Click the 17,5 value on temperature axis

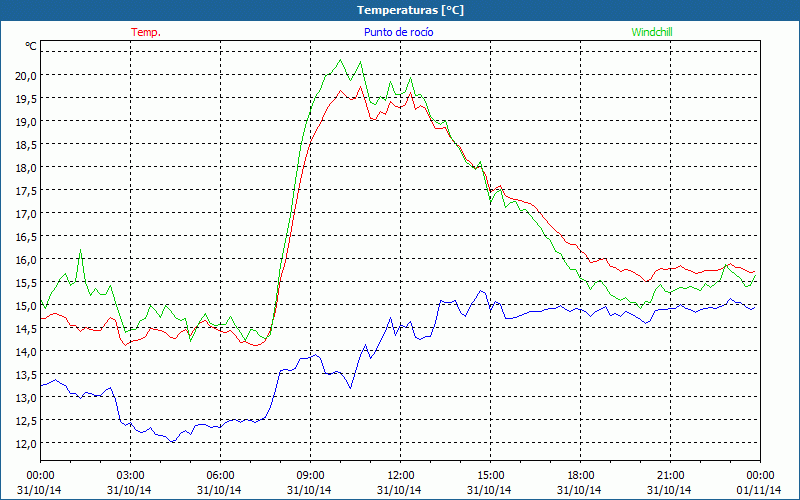27,190
